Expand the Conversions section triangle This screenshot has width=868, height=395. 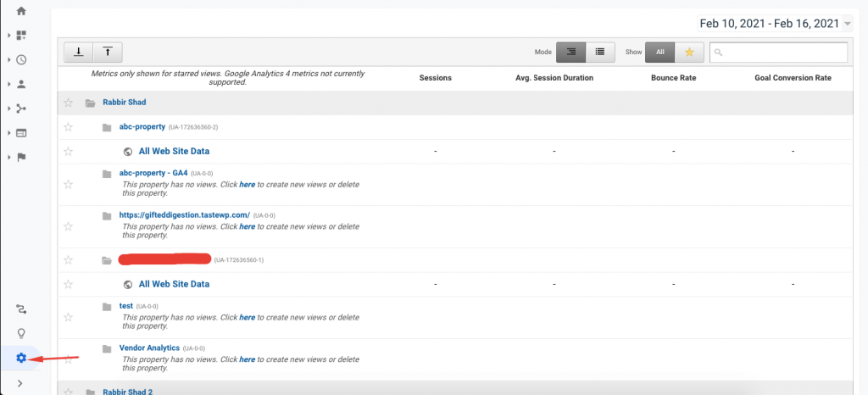(9, 157)
